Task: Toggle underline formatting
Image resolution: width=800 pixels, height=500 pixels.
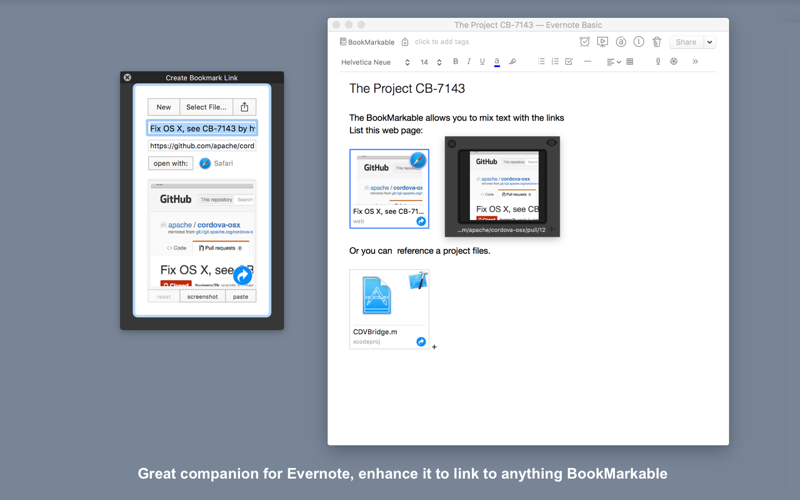Action: tap(482, 62)
